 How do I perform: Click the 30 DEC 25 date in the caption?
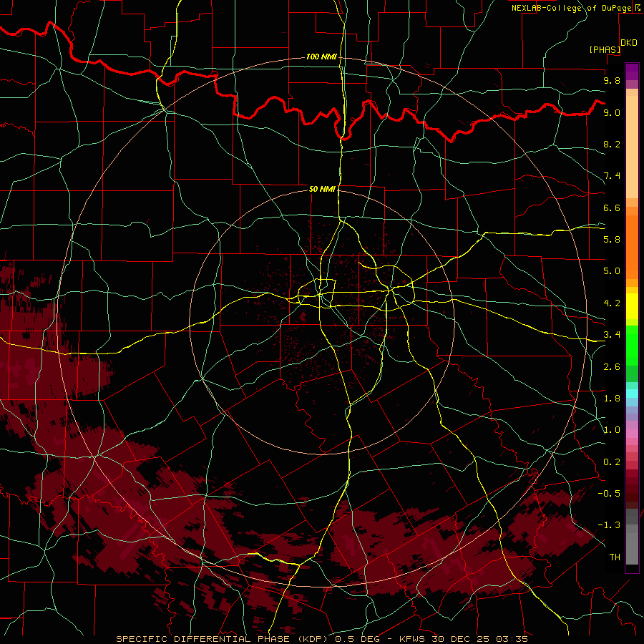pos(462,639)
